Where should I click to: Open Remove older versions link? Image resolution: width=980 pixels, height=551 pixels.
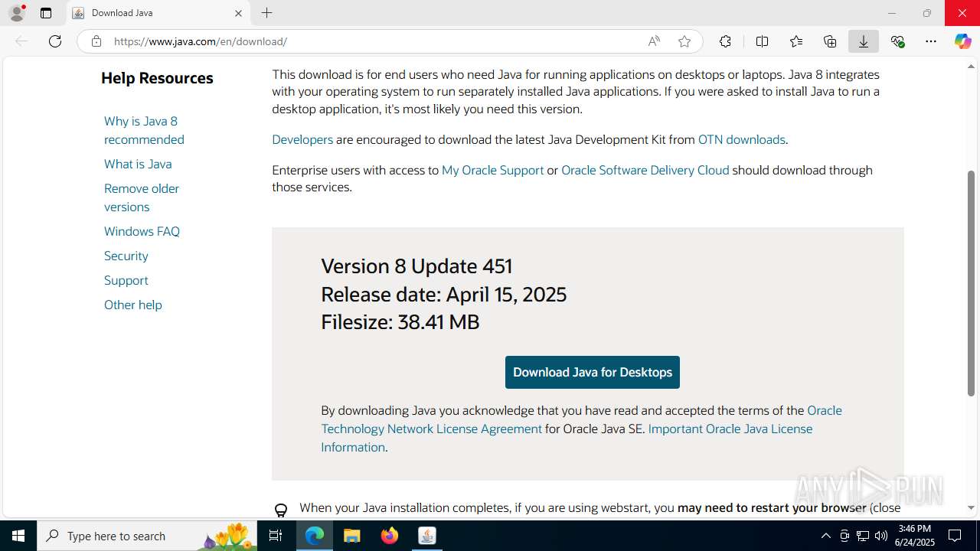(x=142, y=197)
